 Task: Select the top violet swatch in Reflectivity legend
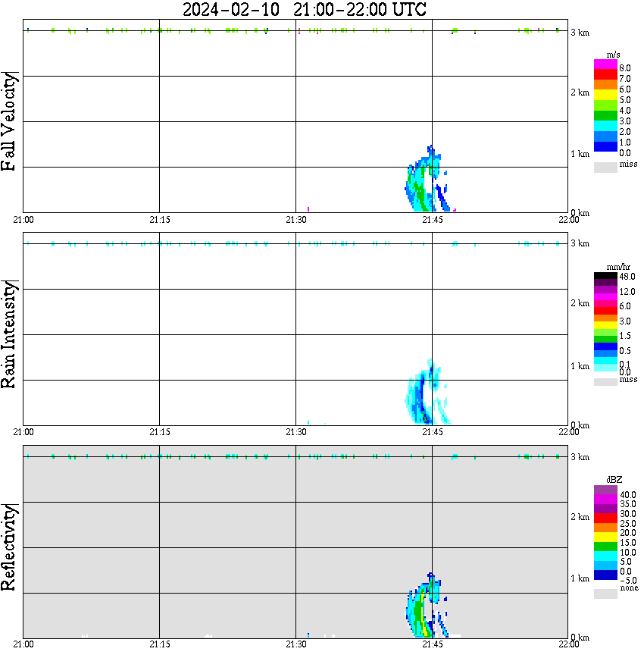pos(605,490)
